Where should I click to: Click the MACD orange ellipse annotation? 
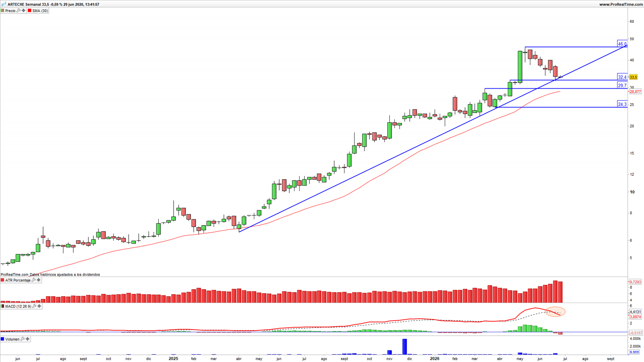[555, 312]
